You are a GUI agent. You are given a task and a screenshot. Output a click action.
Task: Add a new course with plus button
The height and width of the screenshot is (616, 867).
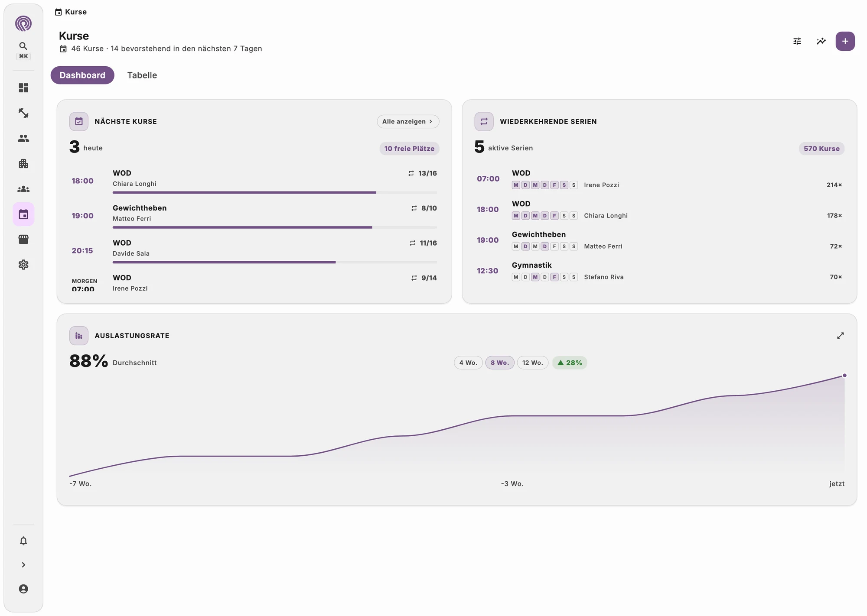(x=845, y=41)
